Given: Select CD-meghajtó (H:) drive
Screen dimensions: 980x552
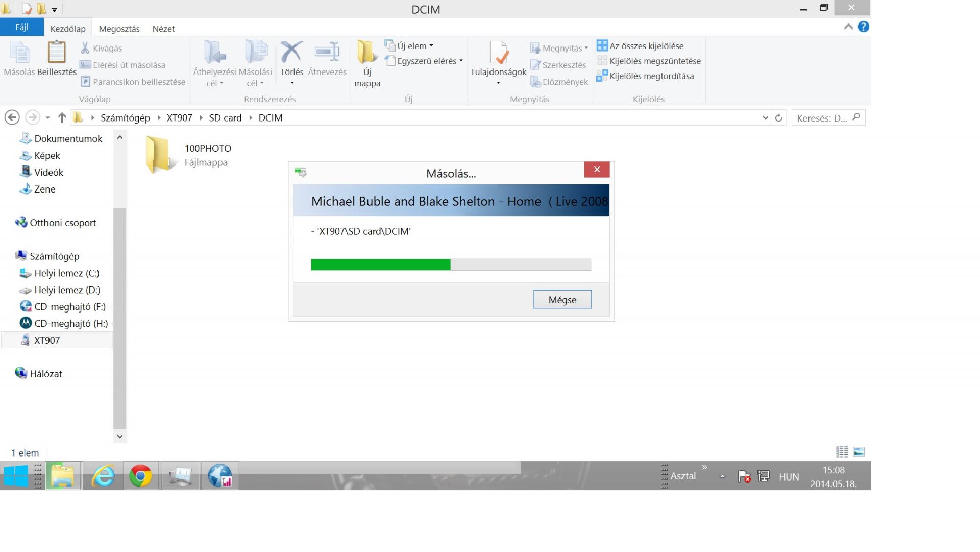Looking at the screenshot, I should pyautogui.click(x=65, y=323).
